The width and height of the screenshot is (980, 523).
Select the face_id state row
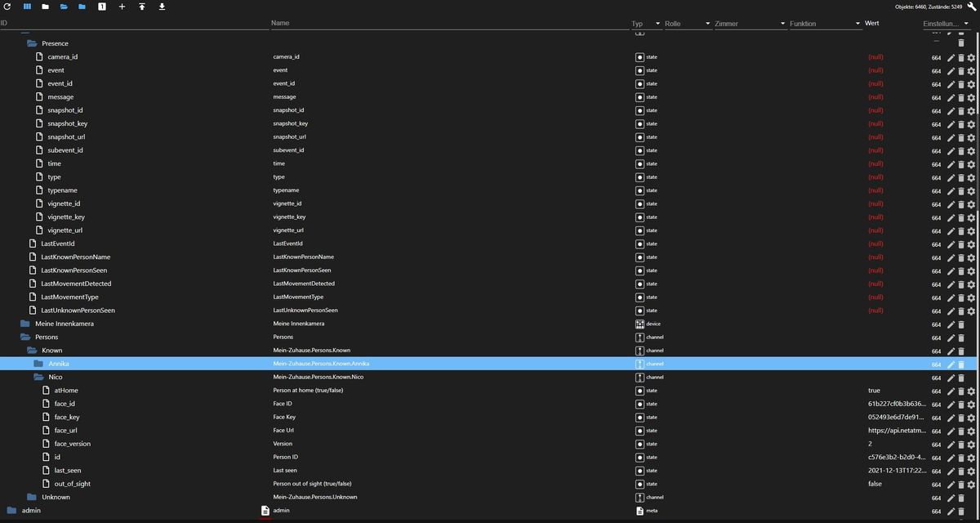pyautogui.click(x=490, y=404)
